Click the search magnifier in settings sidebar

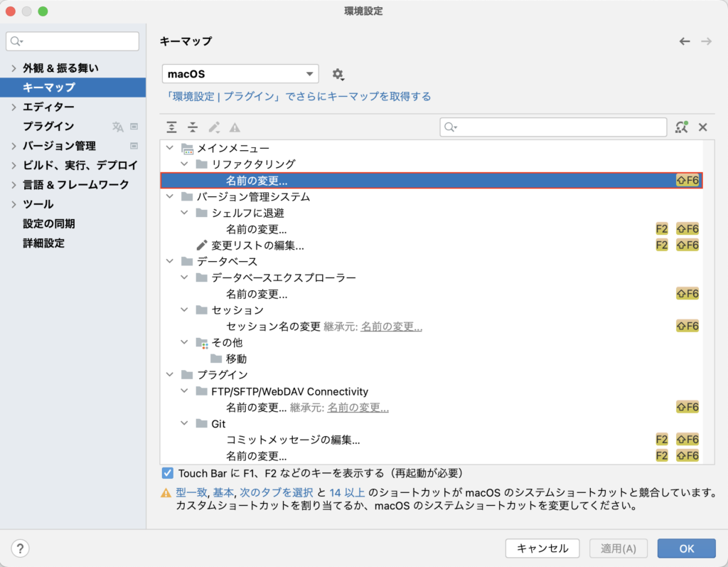[16, 41]
